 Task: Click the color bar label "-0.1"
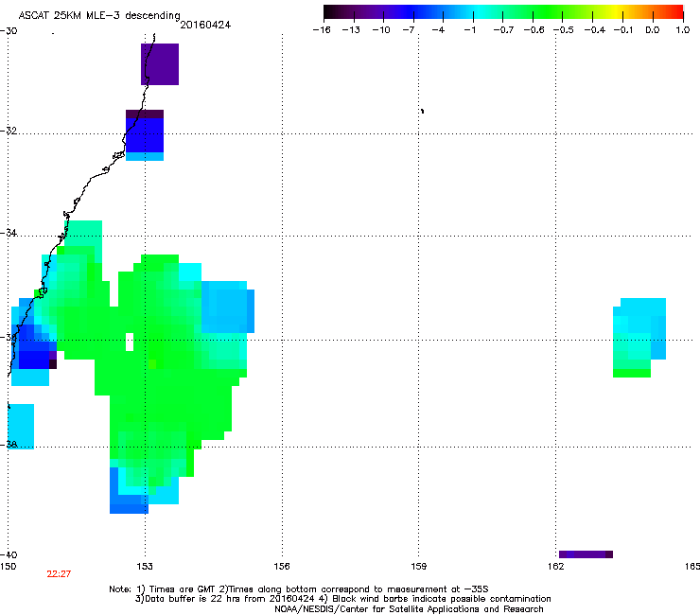623,30
